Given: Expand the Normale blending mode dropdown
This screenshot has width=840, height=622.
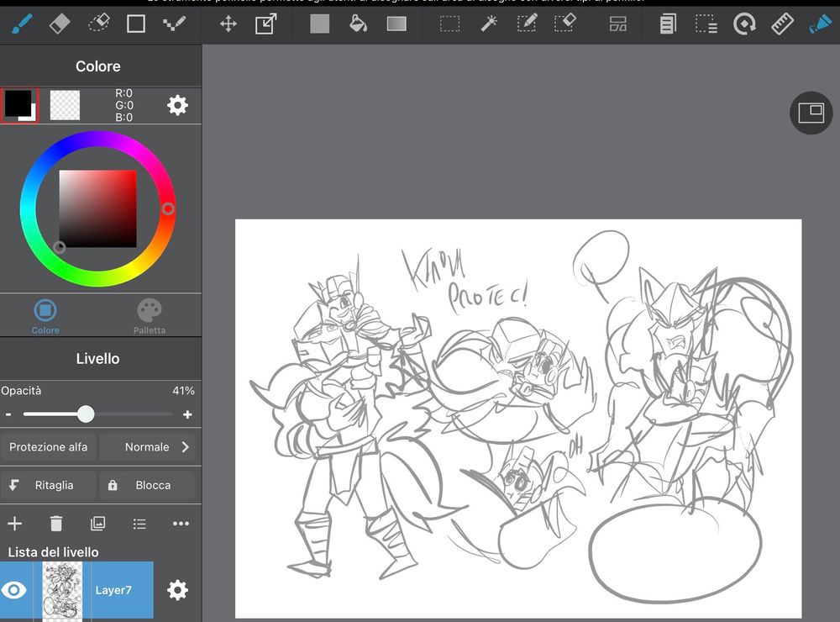Looking at the screenshot, I should tap(148, 447).
